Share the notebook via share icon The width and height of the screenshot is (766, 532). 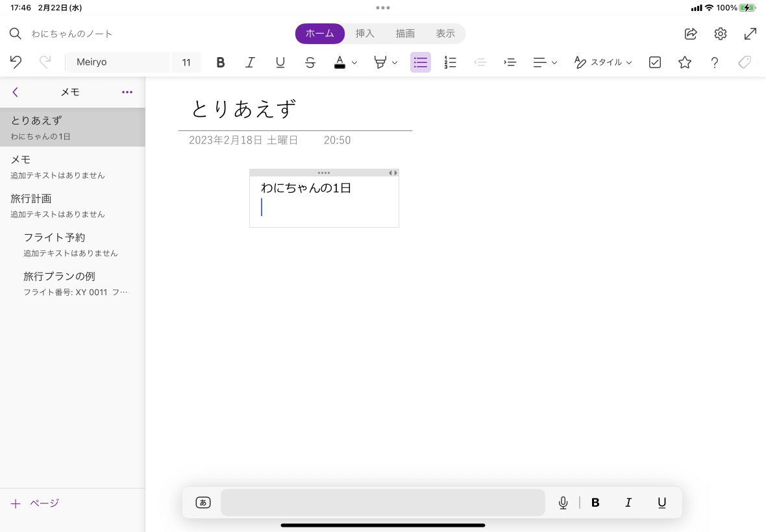[691, 34]
